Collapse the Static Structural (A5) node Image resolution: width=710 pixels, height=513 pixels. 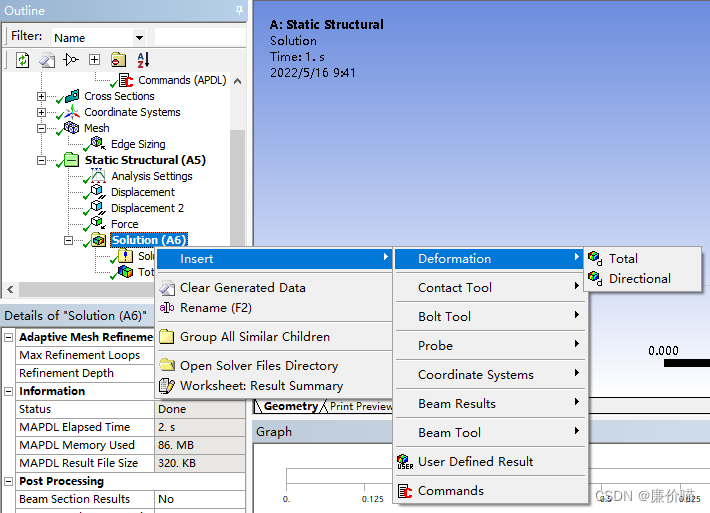[x=41, y=160]
